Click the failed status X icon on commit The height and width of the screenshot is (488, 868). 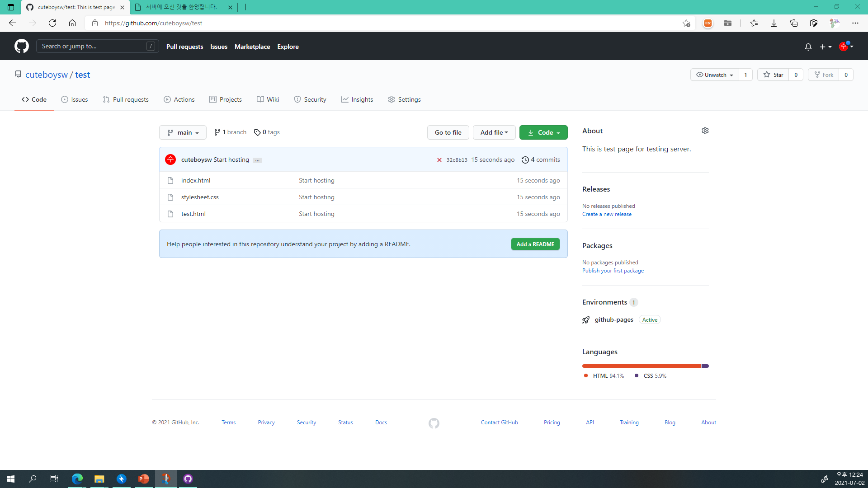439,160
